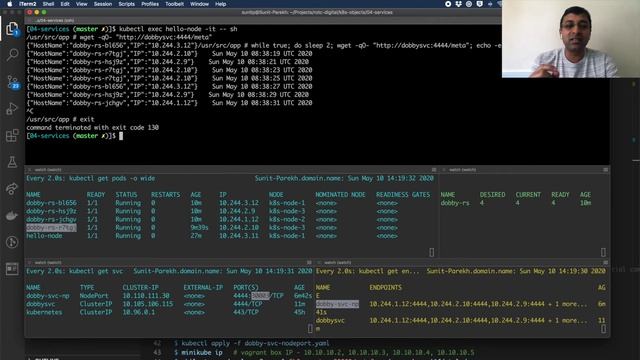
Task: Click age value 9m39s in pods table
Action: click(199, 227)
